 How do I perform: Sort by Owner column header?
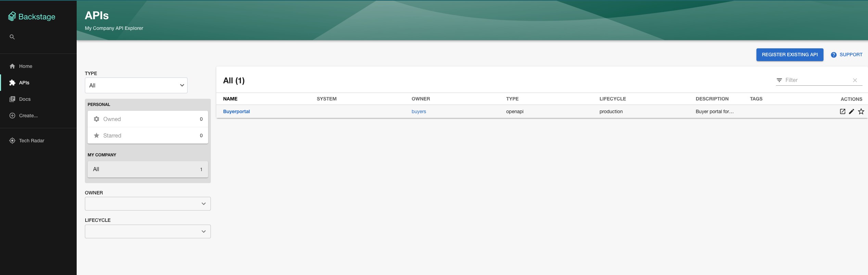(x=421, y=99)
